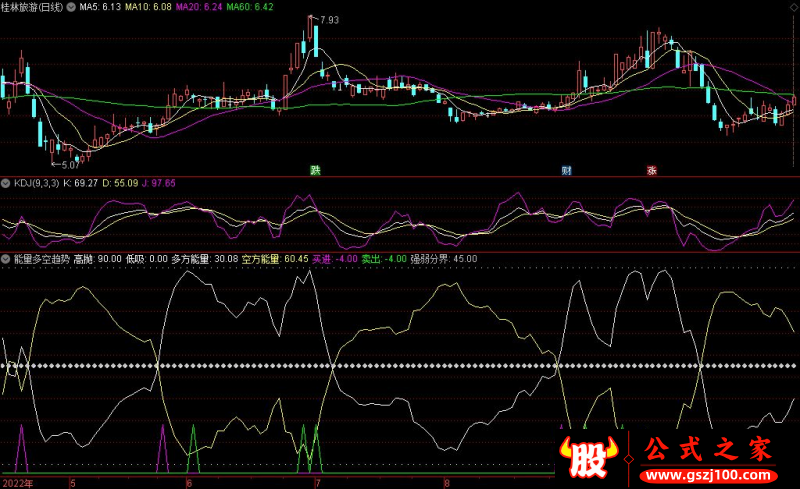Click the settings circle beside 桂林旅游 title

pyautogui.click(x=69, y=6)
